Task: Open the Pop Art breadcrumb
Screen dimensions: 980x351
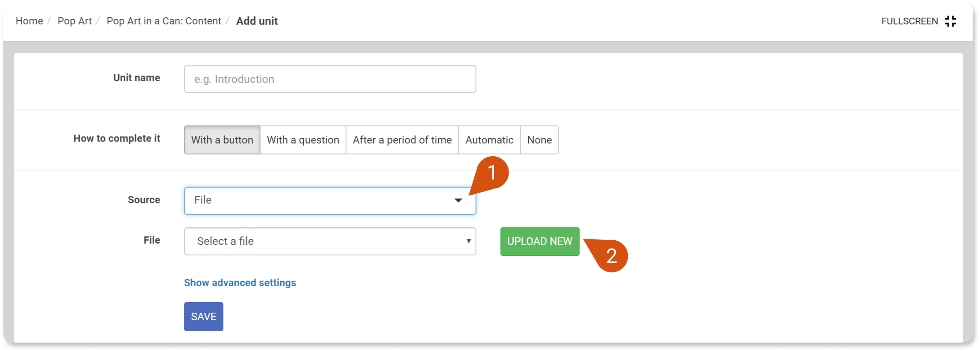Action: (75, 21)
